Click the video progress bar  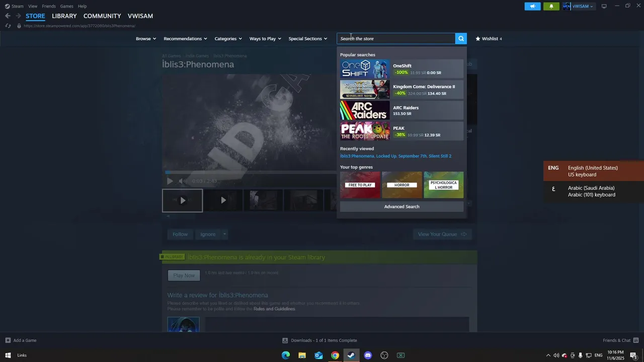click(251, 172)
